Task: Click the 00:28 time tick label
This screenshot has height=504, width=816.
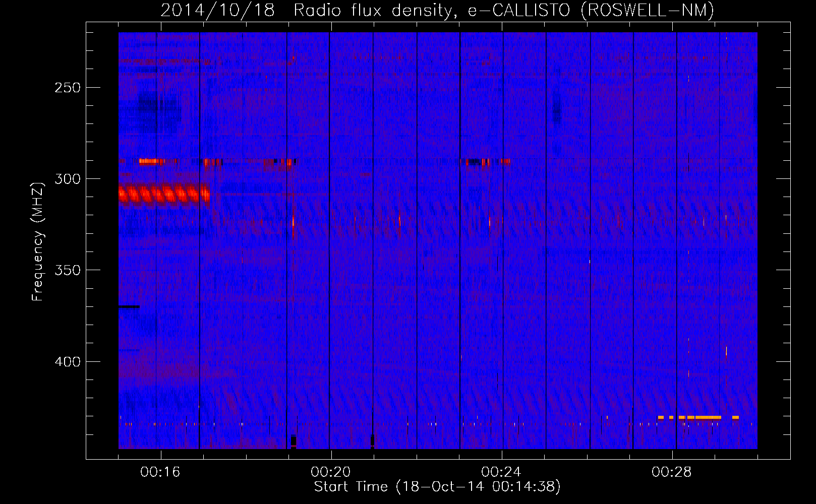Action: pyautogui.click(x=672, y=472)
